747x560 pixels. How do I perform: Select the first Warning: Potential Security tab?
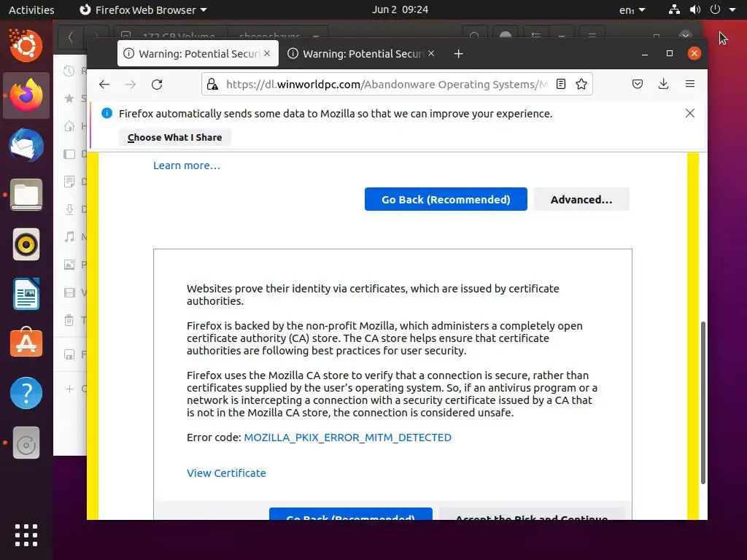click(x=198, y=54)
